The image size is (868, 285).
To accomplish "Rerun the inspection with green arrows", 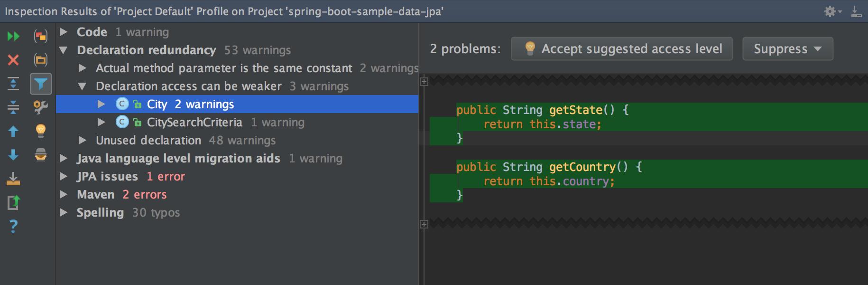I will (x=13, y=36).
